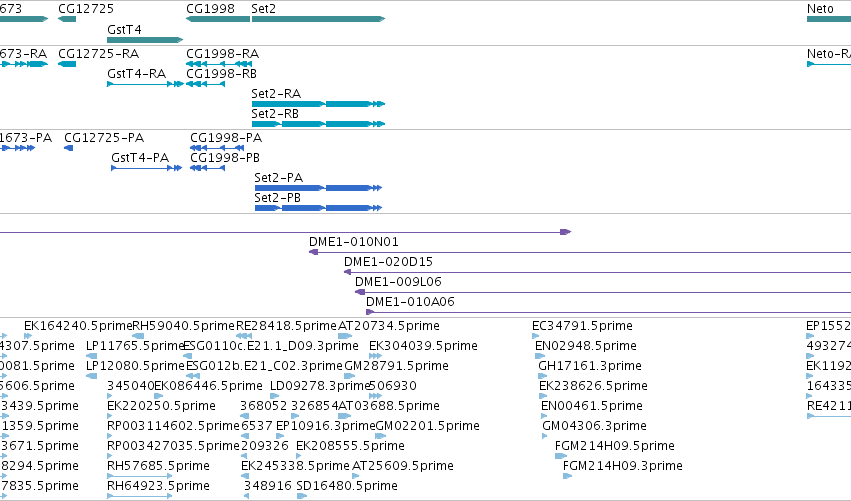The width and height of the screenshot is (851, 501).
Task: Select EST GM02201.5prime
Action: point(428,427)
